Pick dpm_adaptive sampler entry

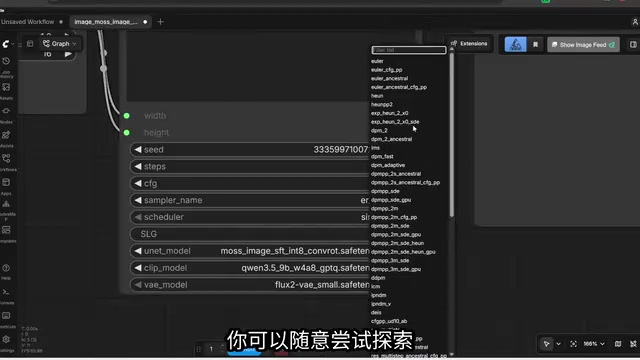388,165
